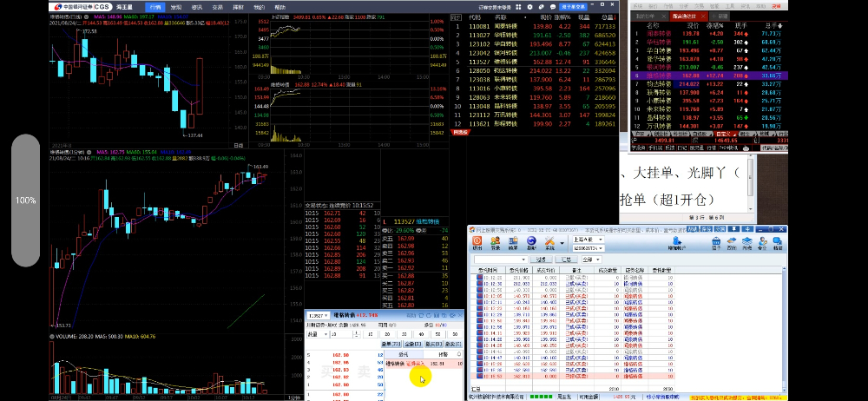Select the 113016 小康转债 row in stock list

[x=534, y=89]
